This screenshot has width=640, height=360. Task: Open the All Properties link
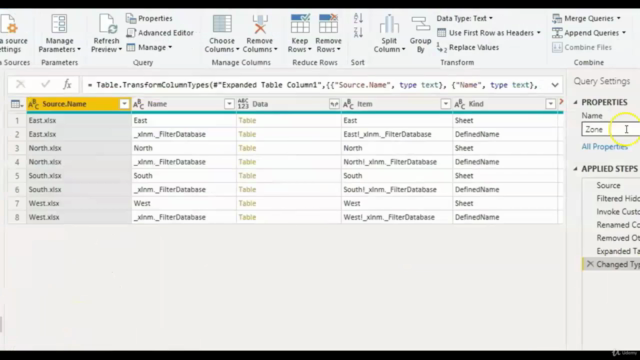tap(604, 147)
